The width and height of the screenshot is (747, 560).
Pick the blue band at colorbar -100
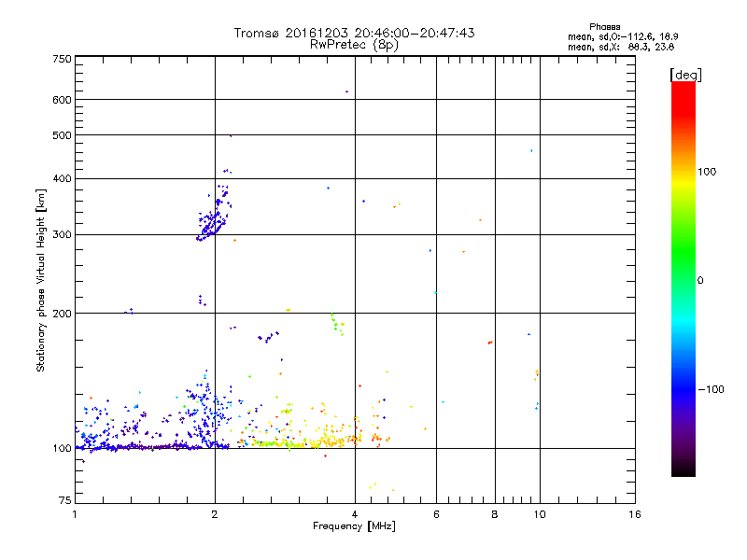(x=684, y=387)
